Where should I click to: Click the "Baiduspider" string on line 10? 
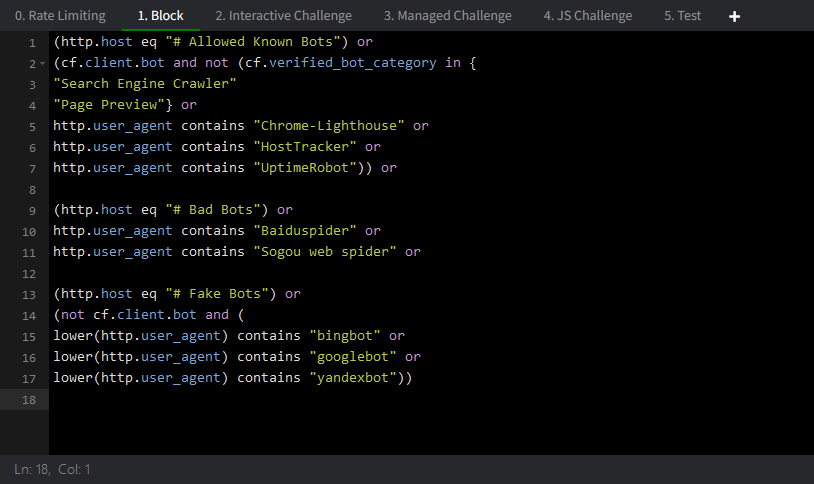(x=307, y=231)
